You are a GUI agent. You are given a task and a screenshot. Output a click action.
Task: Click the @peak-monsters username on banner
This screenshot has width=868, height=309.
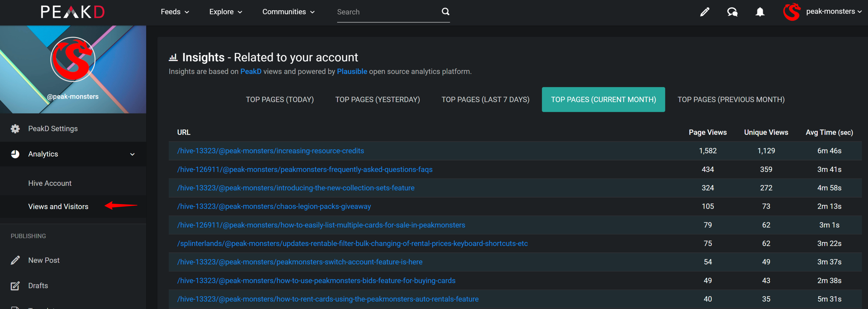point(73,96)
